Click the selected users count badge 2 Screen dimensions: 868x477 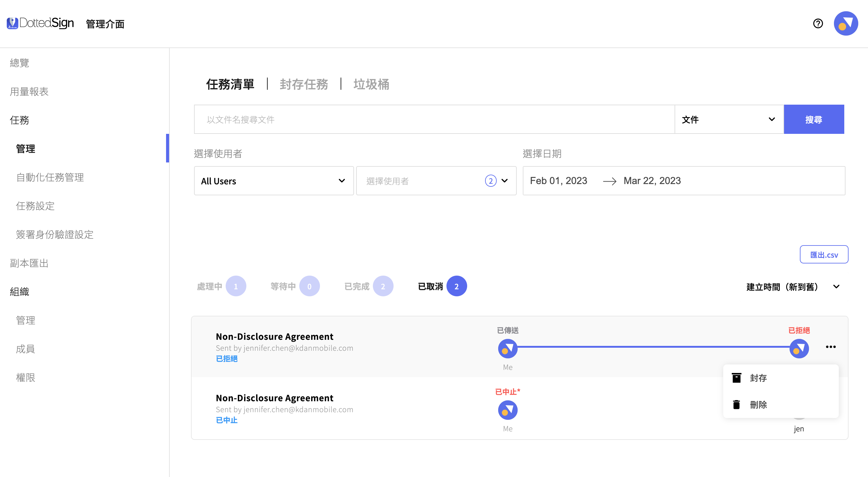coord(491,181)
